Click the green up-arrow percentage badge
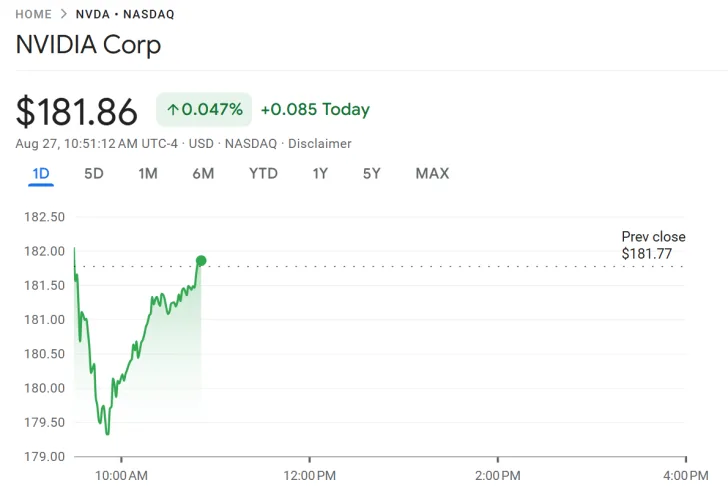Screen dimensions: 728x502 [204, 110]
